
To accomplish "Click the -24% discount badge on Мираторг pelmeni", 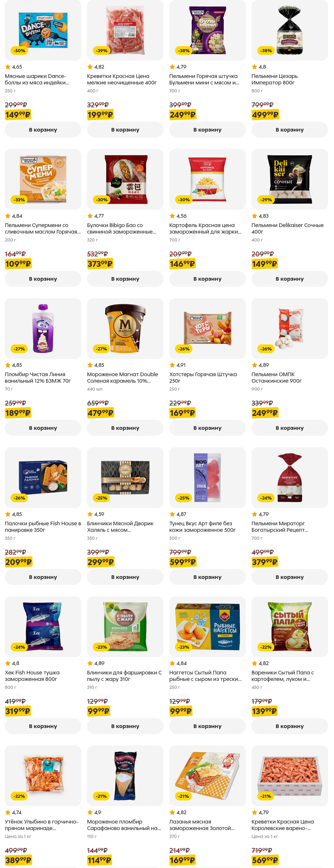I will click(x=265, y=498).
